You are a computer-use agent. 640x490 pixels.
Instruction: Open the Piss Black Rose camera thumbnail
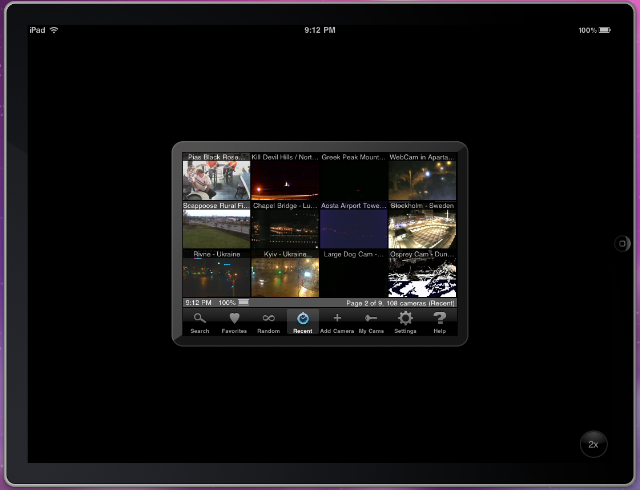(x=216, y=176)
